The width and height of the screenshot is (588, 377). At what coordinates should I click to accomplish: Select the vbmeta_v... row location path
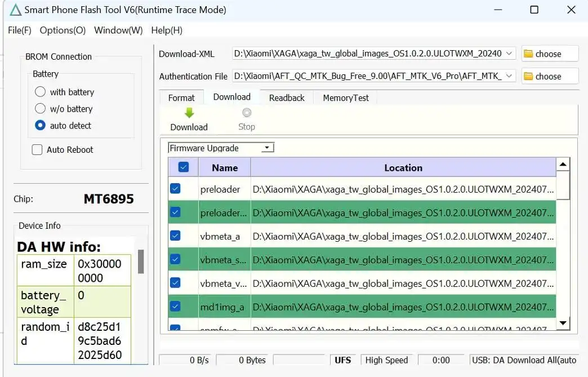click(403, 283)
